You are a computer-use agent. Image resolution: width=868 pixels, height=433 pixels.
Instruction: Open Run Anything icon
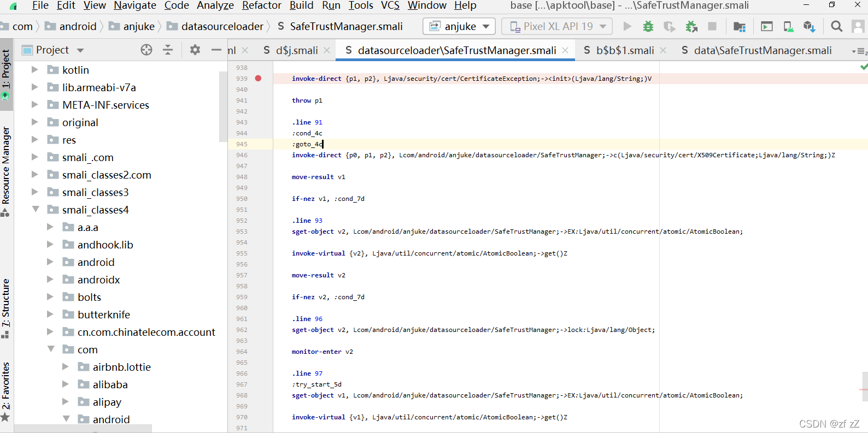click(x=767, y=26)
